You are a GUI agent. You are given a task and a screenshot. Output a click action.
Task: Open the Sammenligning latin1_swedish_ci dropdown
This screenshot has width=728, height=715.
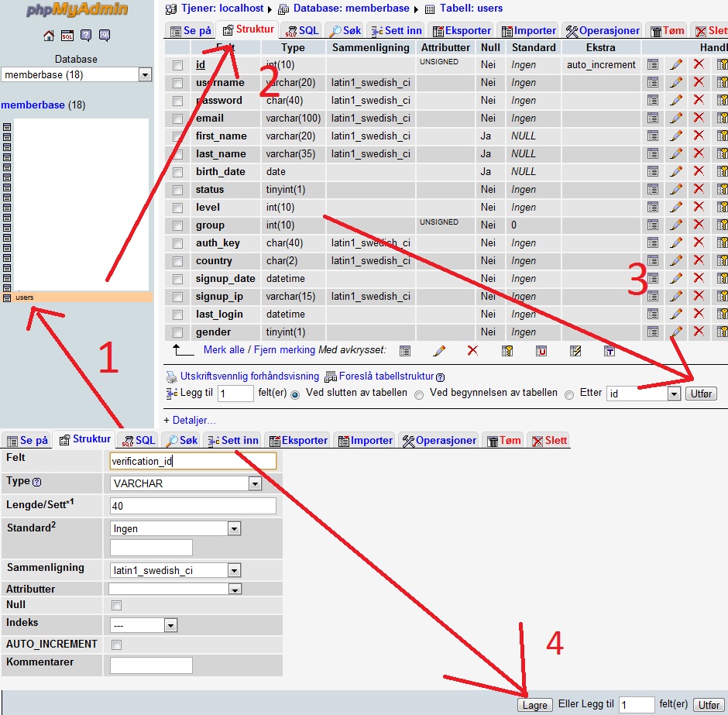(x=175, y=570)
